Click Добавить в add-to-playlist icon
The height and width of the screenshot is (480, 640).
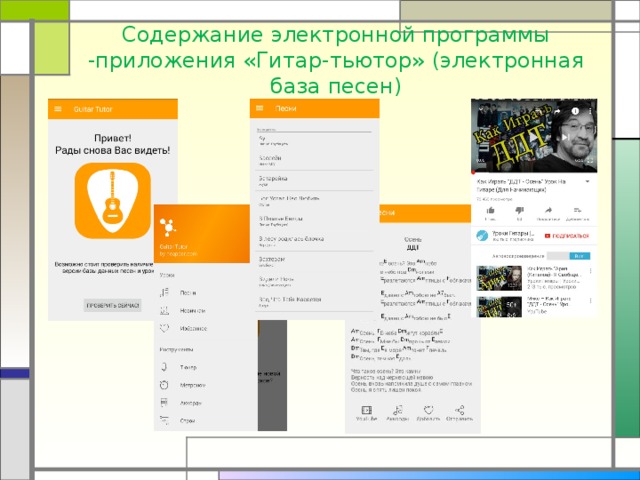(x=577, y=211)
